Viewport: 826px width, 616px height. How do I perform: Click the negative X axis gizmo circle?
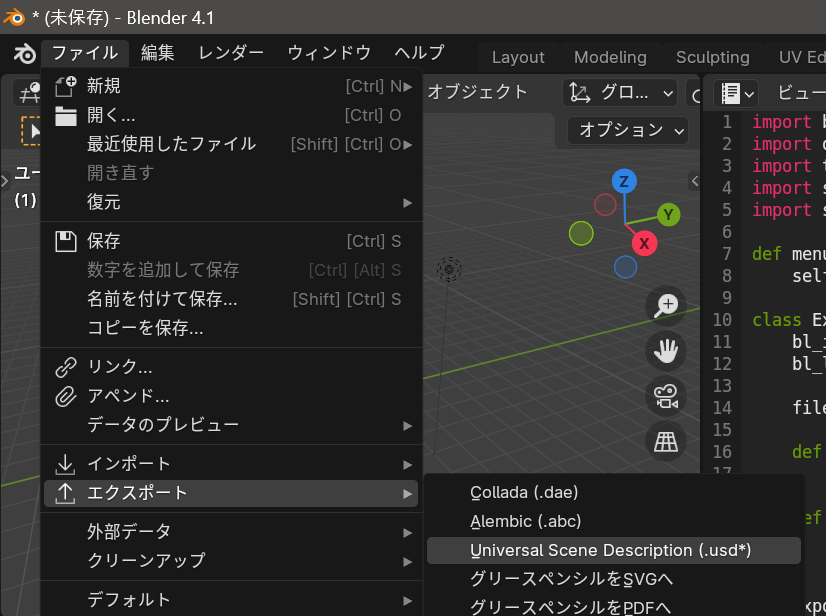coord(605,204)
